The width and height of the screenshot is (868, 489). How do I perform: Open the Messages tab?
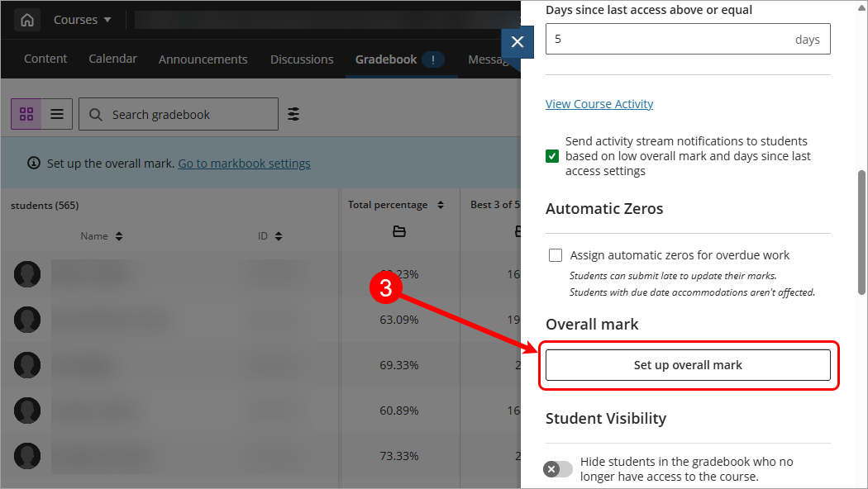[x=490, y=59]
